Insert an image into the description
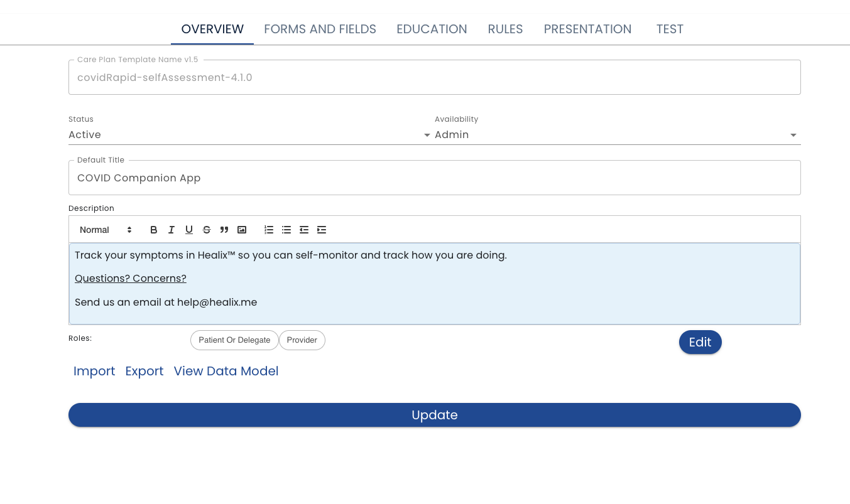This screenshot has height=504, width=850. (x=242, y=230)
